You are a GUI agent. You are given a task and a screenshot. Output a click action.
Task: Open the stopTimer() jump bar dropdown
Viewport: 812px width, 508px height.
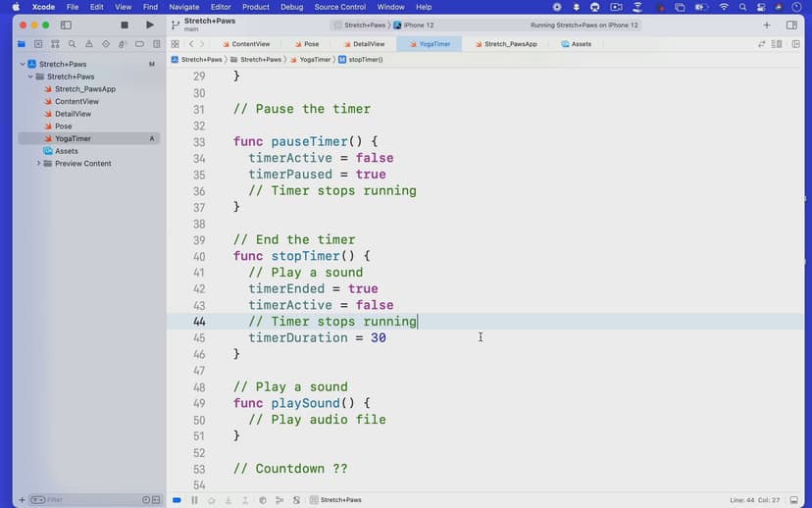coord(360,60)
